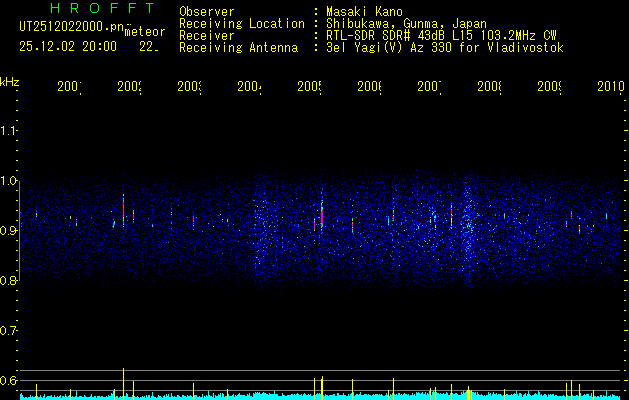Click the Receiving Antenna label
This screenshot has height=400, width=629.
coord(238,48)
